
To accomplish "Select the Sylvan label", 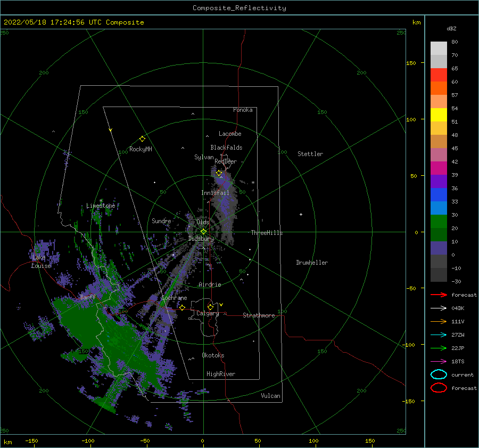I will click(x=204, y=157).
